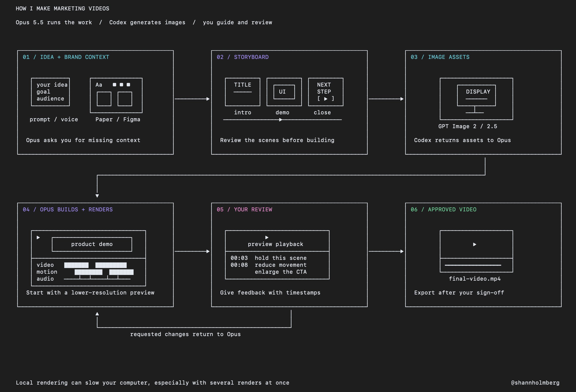This screenshot has height=392, width=576.
Task: Click 'Opus asks you for missing context' caption
Action: click(x=83, y=140)
